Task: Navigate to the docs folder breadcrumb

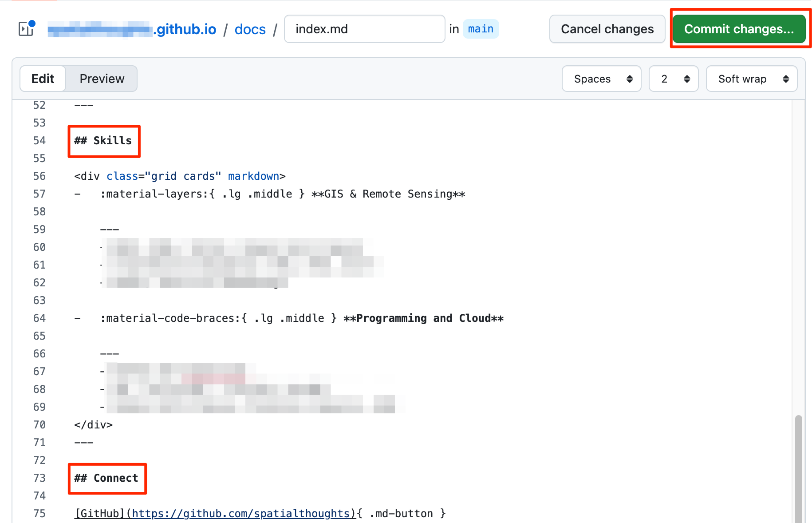Action: click(250, 29)
